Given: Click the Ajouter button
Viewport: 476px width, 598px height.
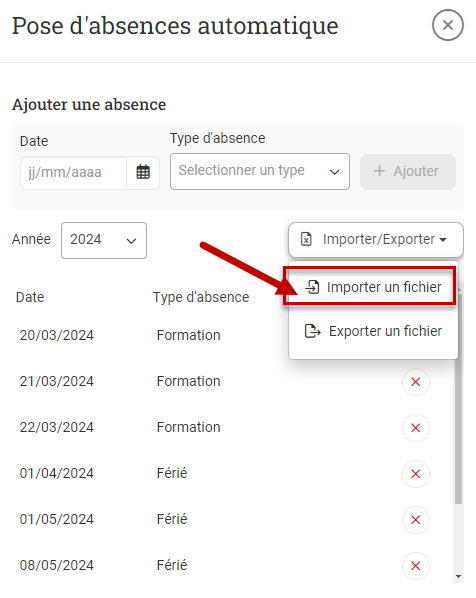Looking at the screenshot, I should pos(408,172).
